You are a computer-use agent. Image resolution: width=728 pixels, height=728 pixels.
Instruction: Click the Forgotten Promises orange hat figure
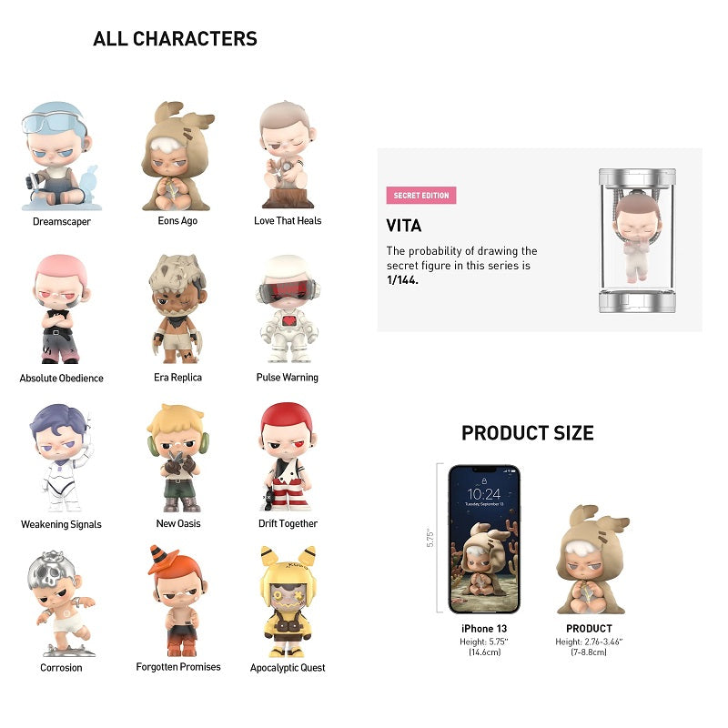pos(178,601)
